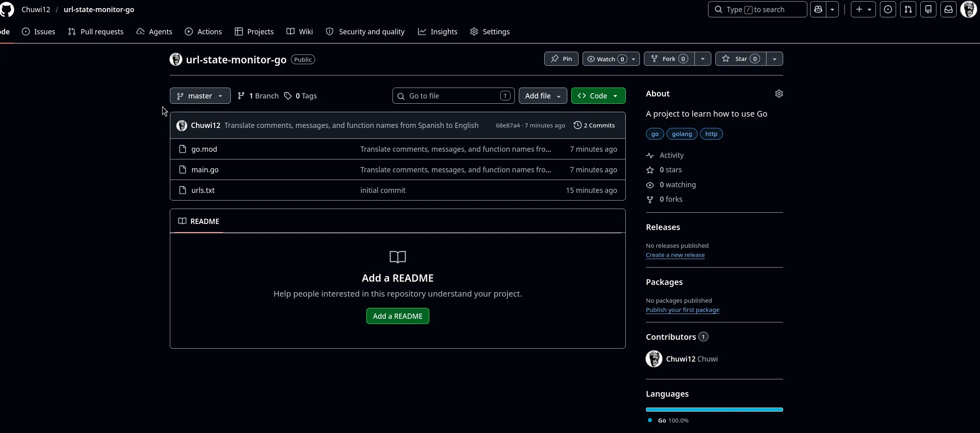View the 0 watching link
Screen dimensions: 980x433
click(671, 184)
